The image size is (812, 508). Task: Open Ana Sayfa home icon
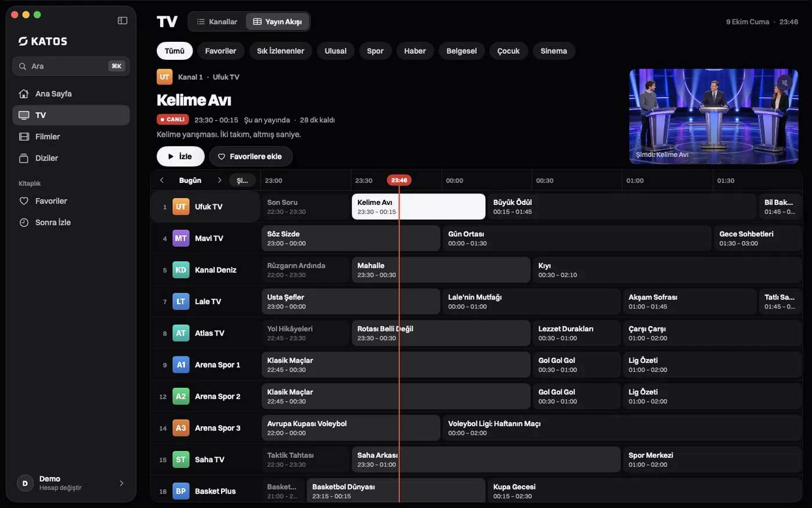pos(24,93)
